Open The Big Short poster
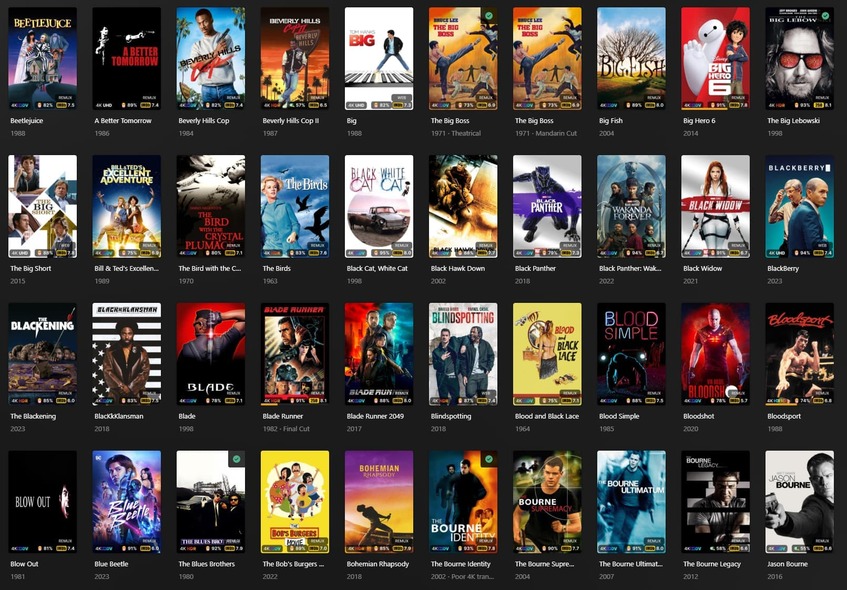847x590 pixels. (x=42, y=206)
